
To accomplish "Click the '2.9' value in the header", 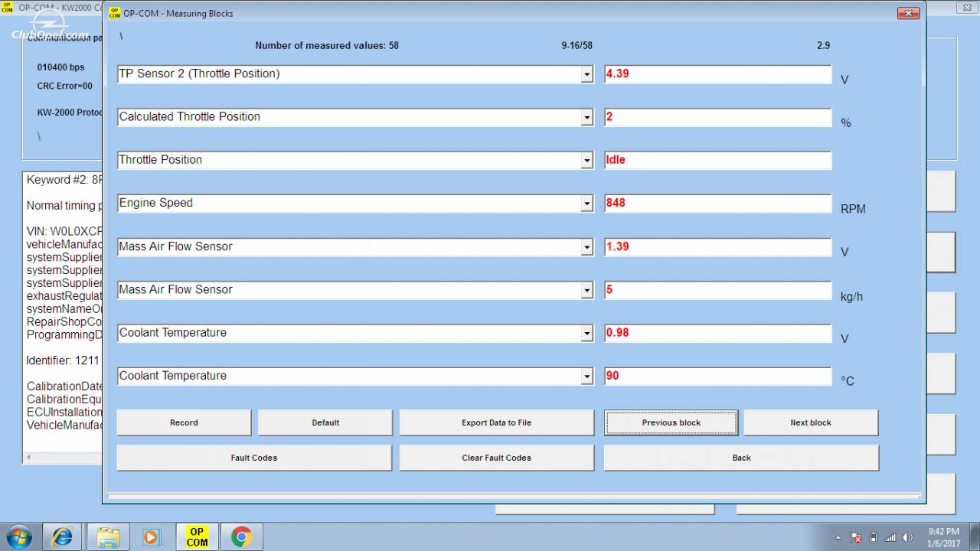I will [x=823, y=46].
